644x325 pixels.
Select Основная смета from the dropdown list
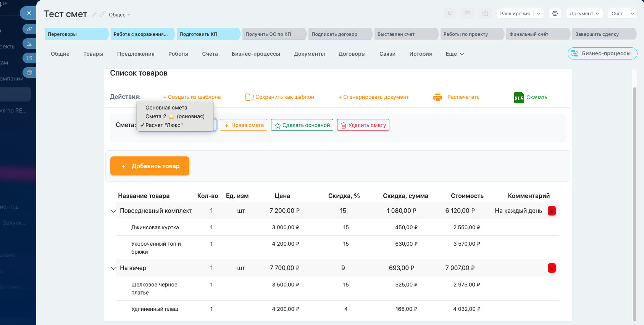[166, 108]
